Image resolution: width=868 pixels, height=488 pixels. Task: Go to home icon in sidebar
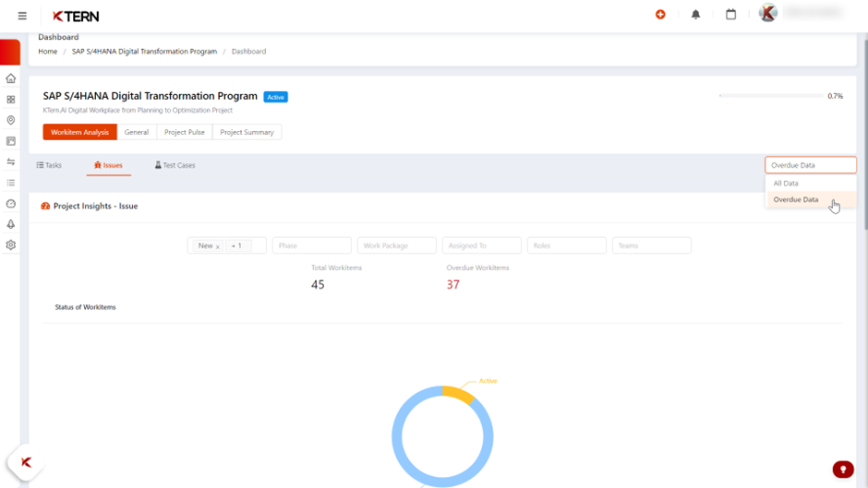pyautogui.click(x=10, y=78)
